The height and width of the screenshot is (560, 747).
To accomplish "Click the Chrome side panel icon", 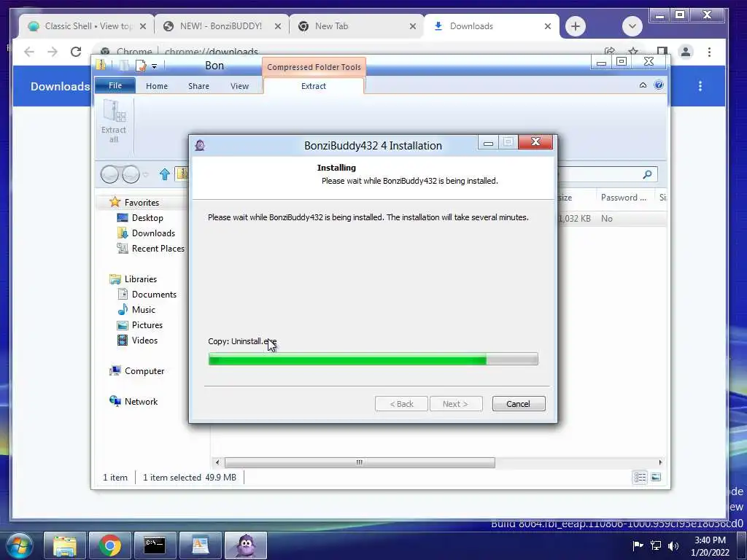I will point(662,52).
